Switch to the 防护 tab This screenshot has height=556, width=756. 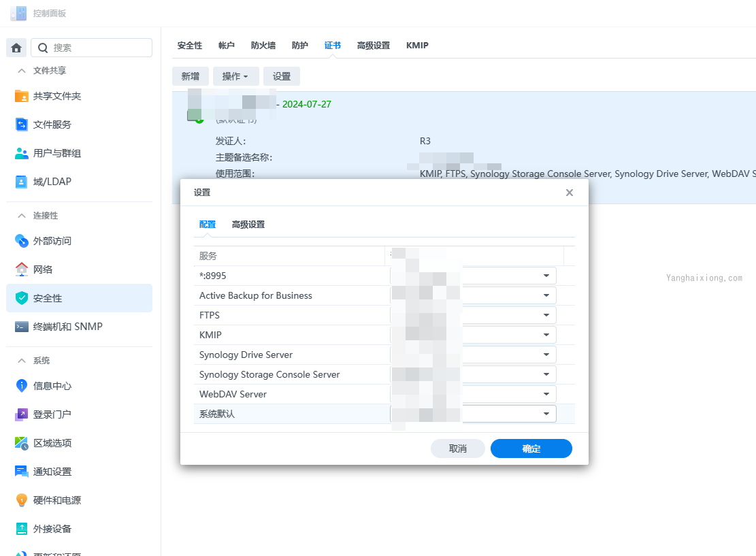300,46
